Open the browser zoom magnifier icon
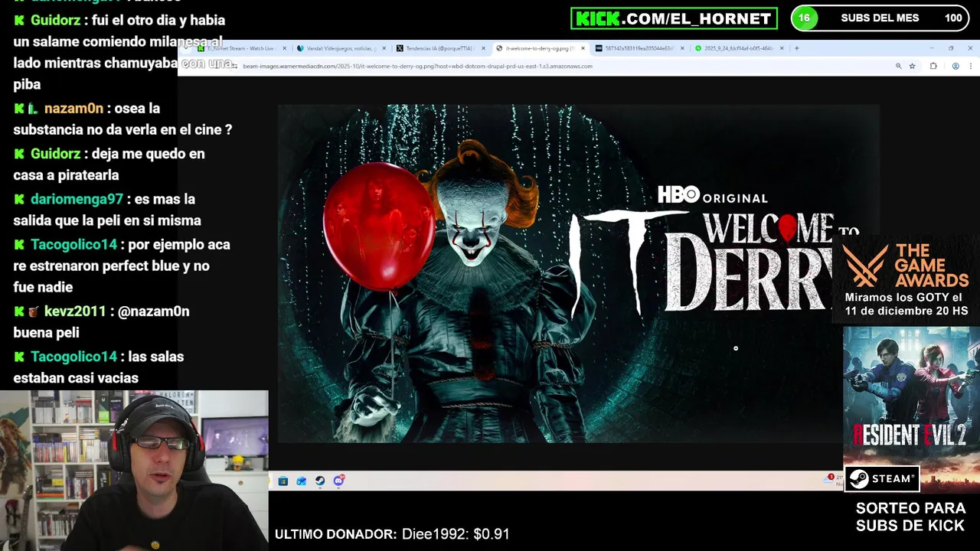The width and height of the screenshot is (980, 551). [898, 66]
